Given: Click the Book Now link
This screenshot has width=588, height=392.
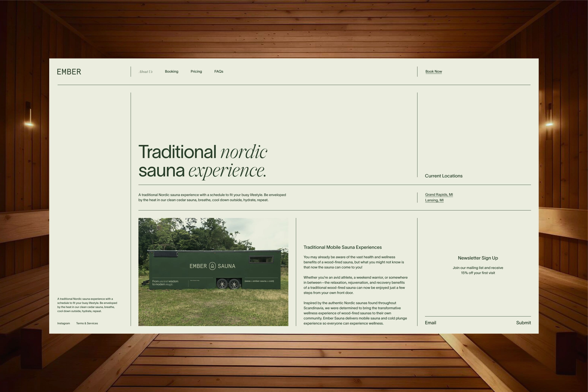Looking at the screenshot, I should (x=434, y=72).
